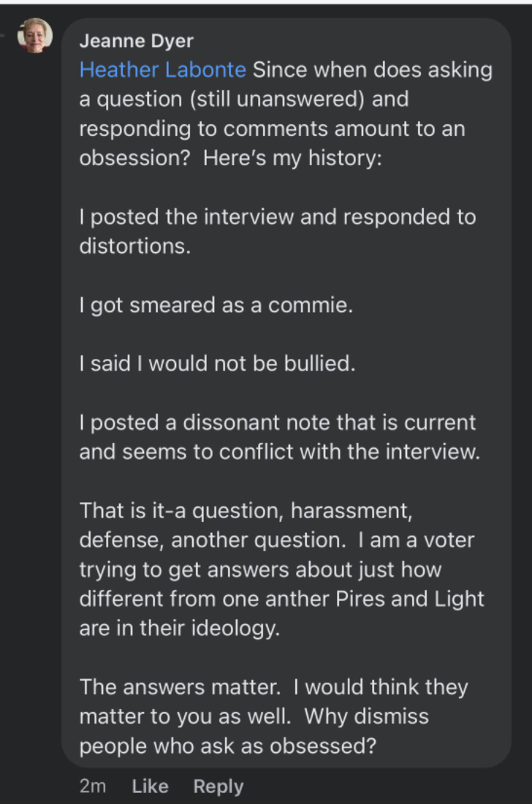Image resolution: width=532 pixels, height=804 pixels.
Task: Click the 2m comment timestamp
Action: 92,786
